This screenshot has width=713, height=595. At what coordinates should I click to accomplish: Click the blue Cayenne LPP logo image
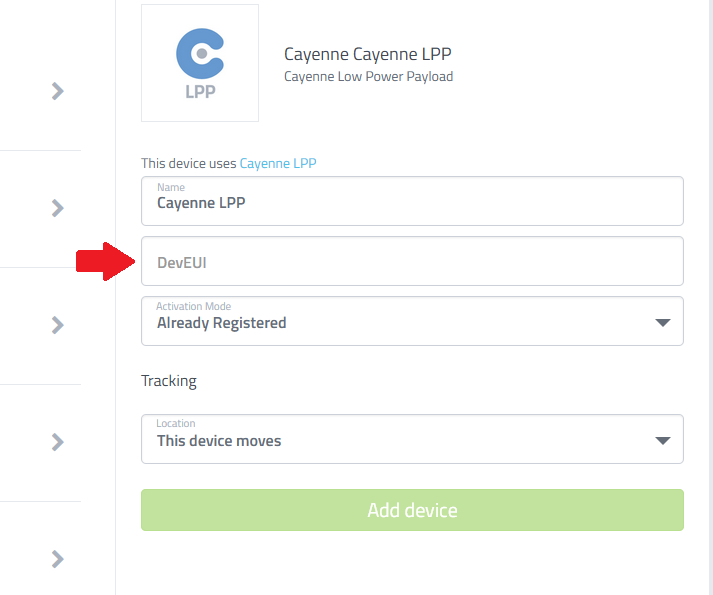tap(200, 63)
